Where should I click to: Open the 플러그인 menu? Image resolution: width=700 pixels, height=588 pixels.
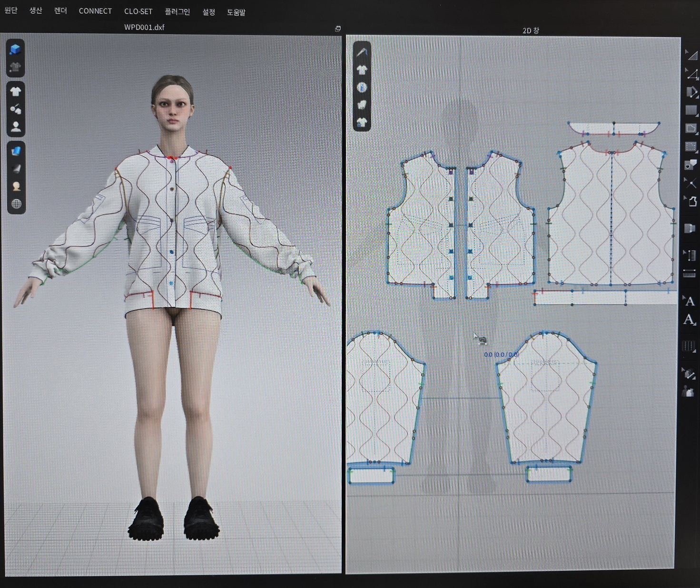[177, 12]
